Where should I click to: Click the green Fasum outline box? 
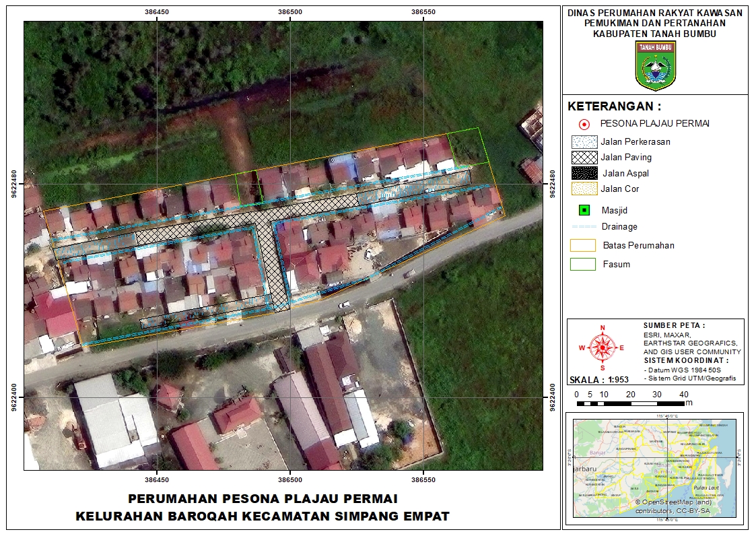coord(584,264)
